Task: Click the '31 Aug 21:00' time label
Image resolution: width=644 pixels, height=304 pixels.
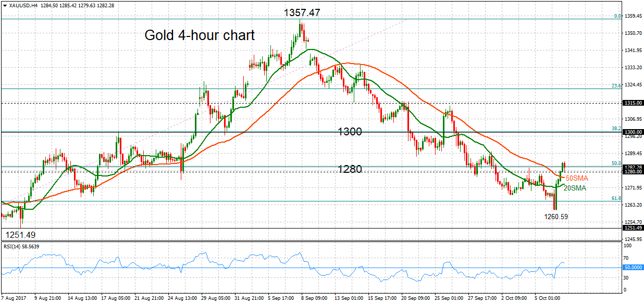Action: (250, 299)
